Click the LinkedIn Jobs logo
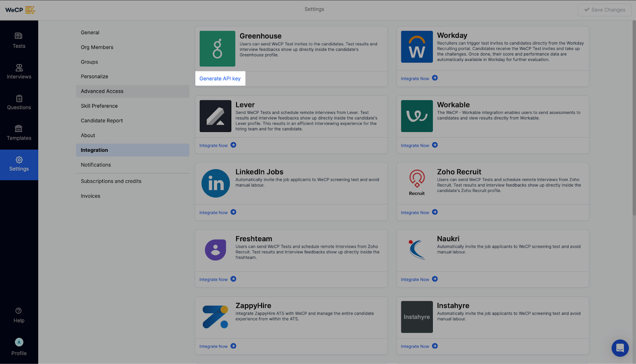This screenshot has width=636, height=364. point(215,183)
